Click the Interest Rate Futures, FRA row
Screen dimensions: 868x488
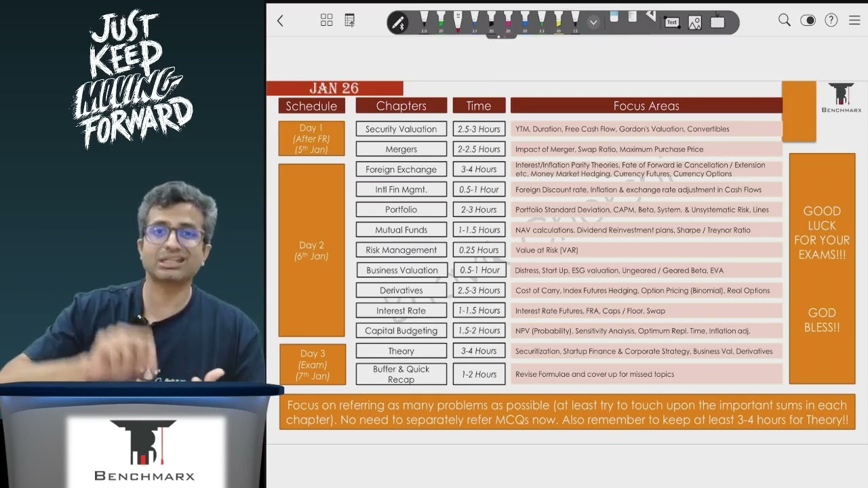click(646, 310)
